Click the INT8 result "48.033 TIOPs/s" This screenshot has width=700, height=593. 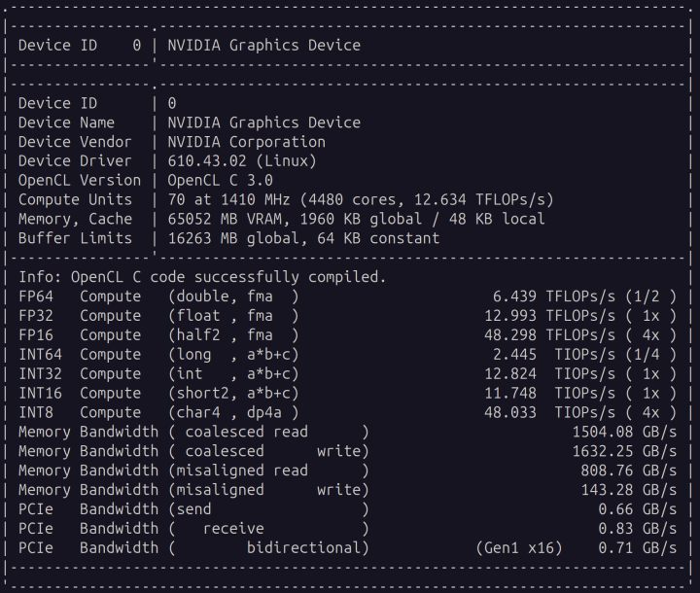click(x=549, y=412)
